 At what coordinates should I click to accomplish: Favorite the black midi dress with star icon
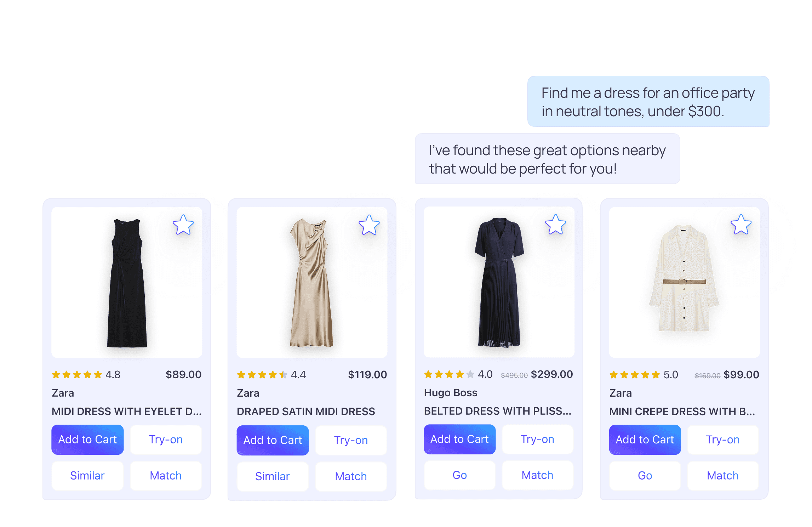183,225
